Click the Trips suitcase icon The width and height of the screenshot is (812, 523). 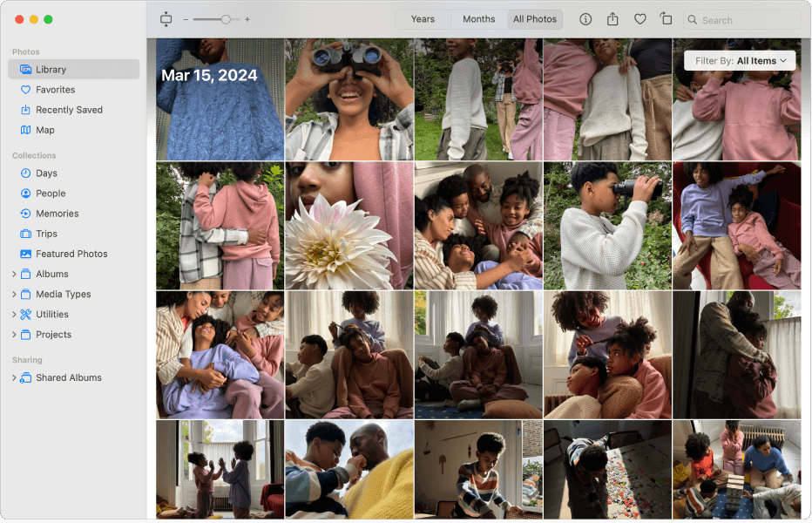tap(25, 234)
